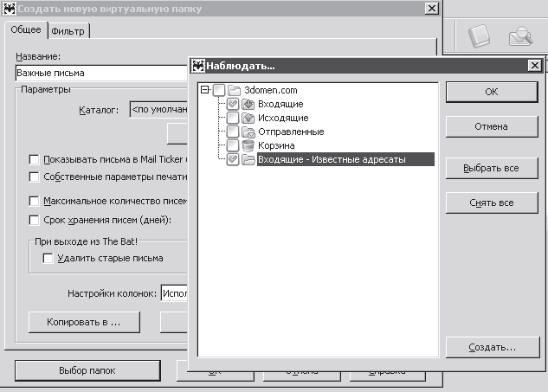Check the Корзина folder checkbox
Image resolution: width=548 pixels, height=392 pixels.
tap(233, 145)
